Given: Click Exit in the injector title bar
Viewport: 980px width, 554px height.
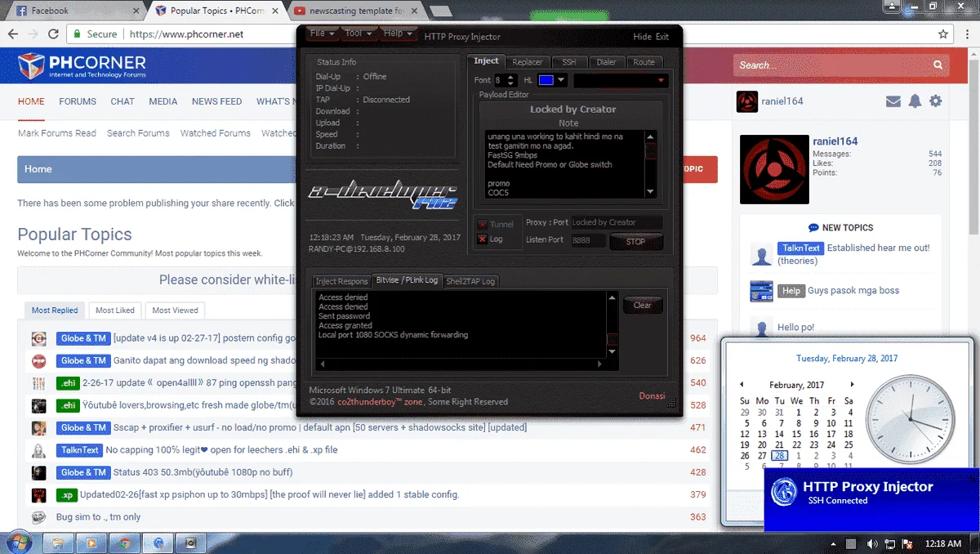Looking at the screenshot, I should (x=662, y=37).
